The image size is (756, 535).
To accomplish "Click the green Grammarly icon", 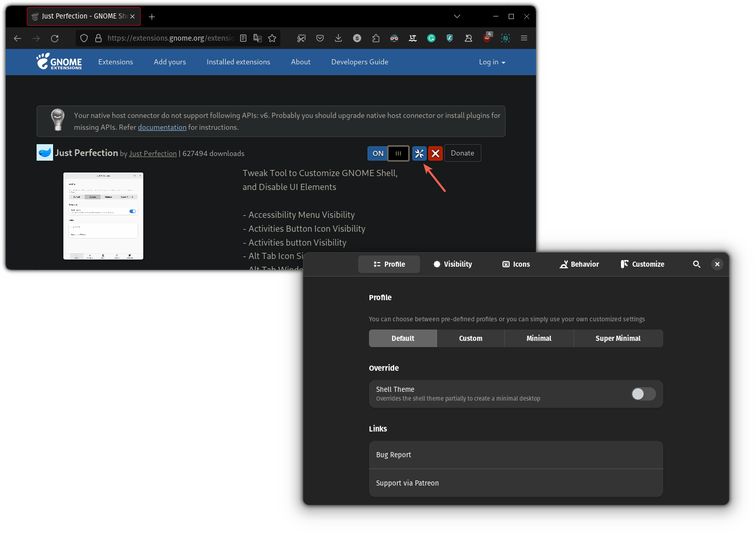I will (x=431, y=38).
